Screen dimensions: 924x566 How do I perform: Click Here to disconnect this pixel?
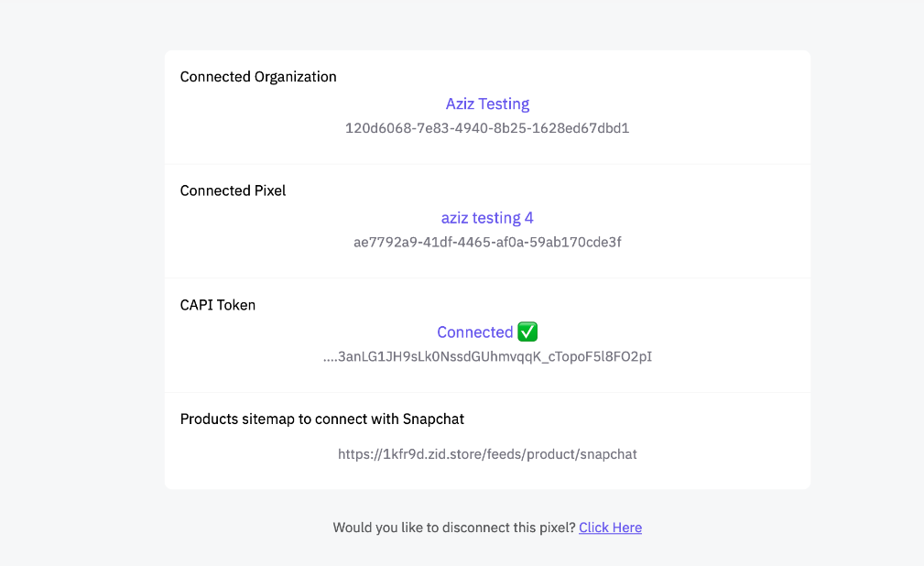point(610,528)
